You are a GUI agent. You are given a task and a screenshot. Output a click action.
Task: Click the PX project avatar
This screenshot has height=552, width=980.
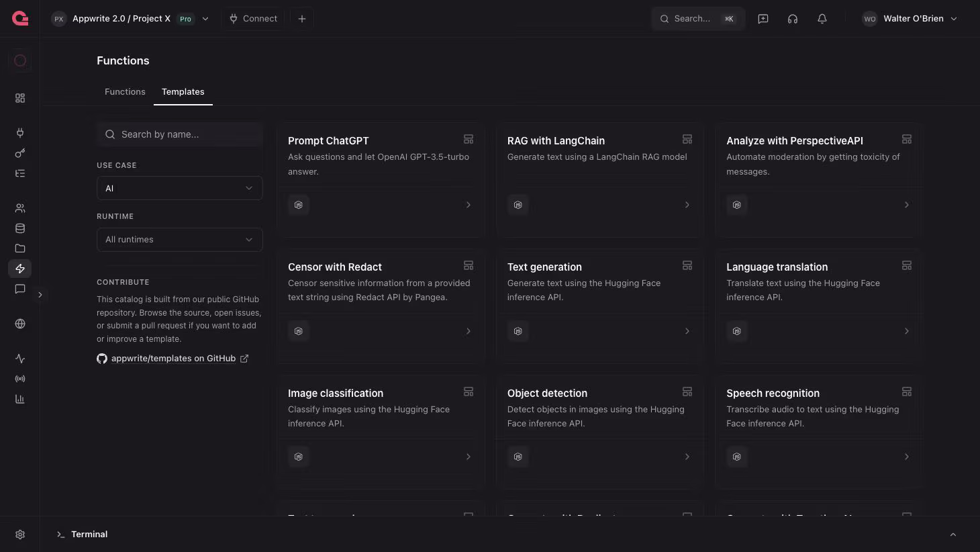(59, 19)
